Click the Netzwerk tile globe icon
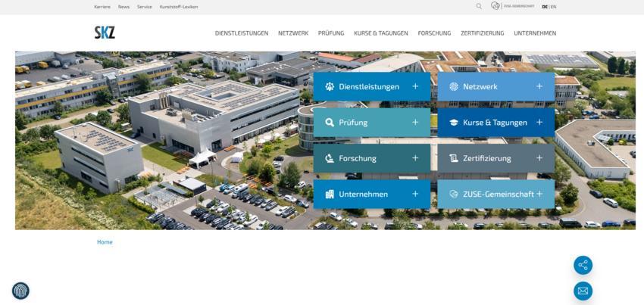 (453, 86)
